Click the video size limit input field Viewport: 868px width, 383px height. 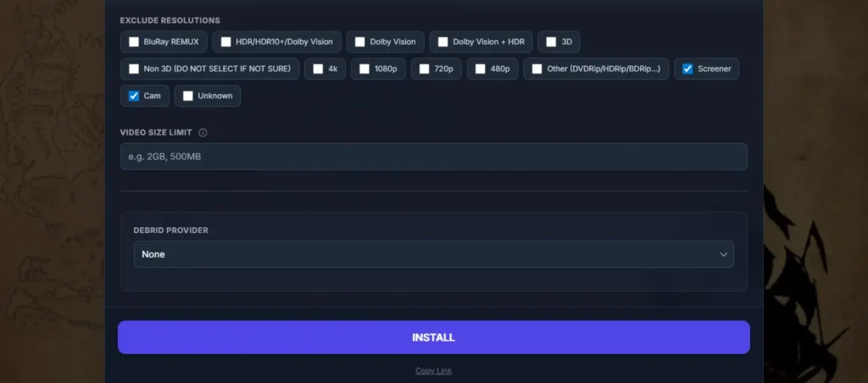pyautogui.click(x=433, y=157)
